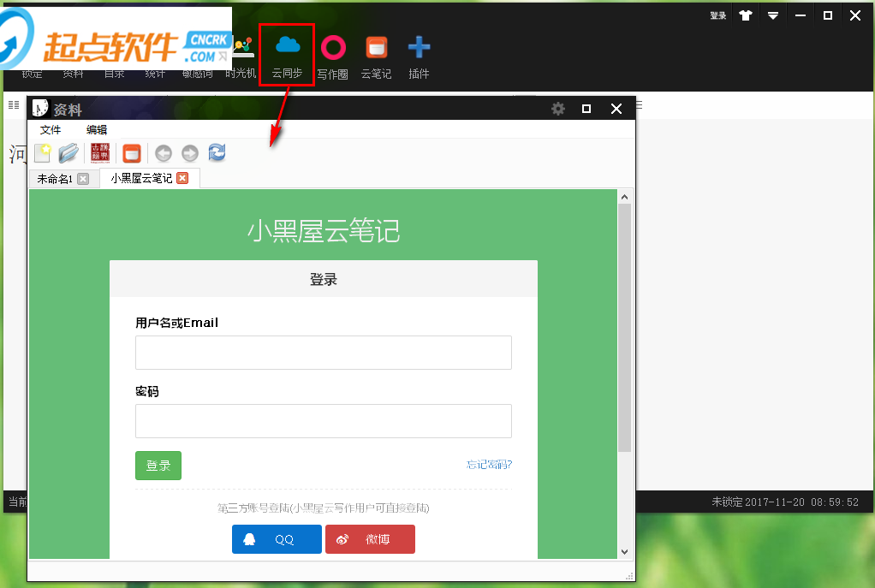875x588 pixels.
Task: Click the skin shirt icon in title bar
Action: 746,15
